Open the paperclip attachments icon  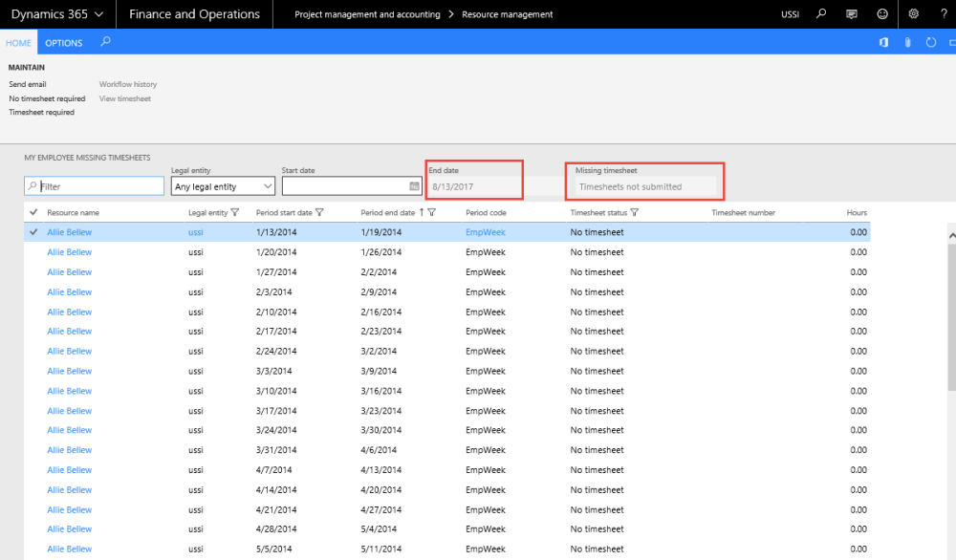(x=907, y=43)
